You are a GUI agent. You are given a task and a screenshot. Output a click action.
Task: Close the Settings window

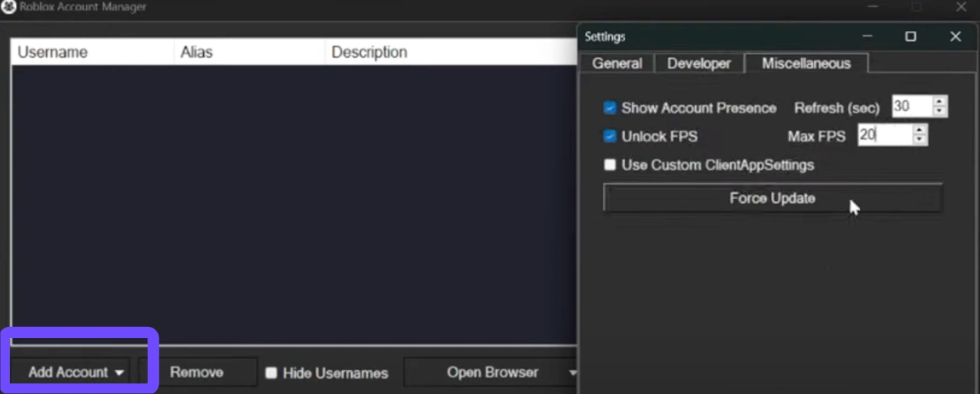[x=955, y=36]
